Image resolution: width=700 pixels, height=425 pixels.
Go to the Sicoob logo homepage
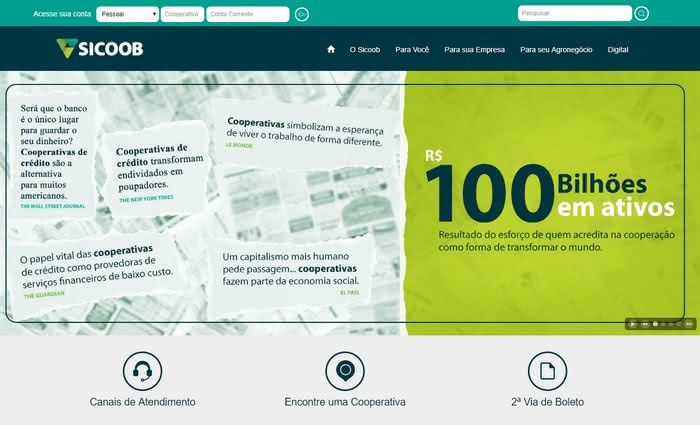(x=100, y=49)
